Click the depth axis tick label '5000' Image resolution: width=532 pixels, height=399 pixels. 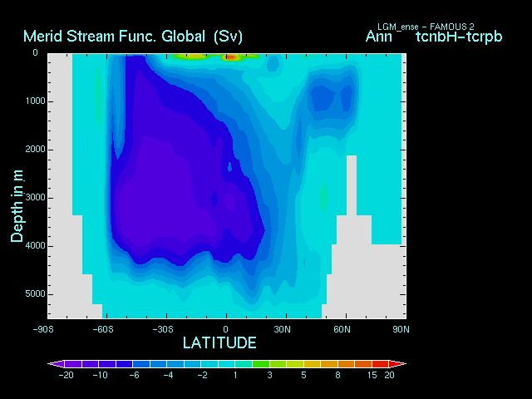(x=35, y=293)
